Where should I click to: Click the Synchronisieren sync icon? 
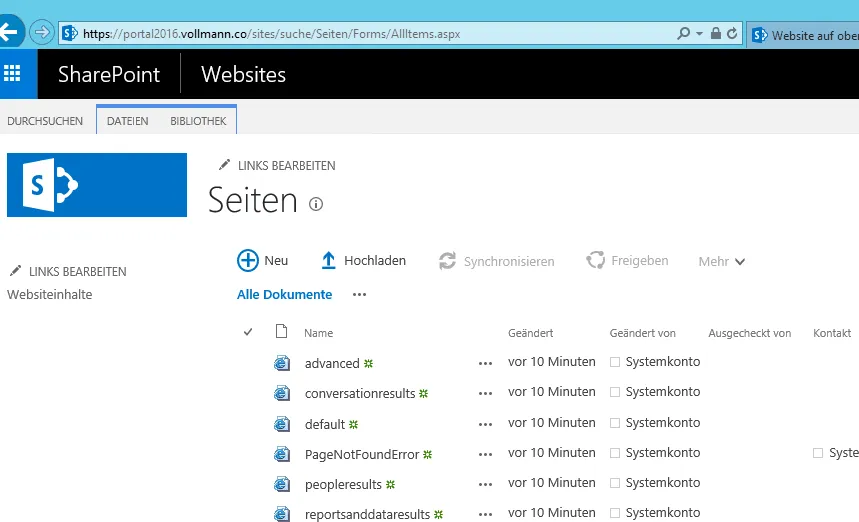pos(447,261)
